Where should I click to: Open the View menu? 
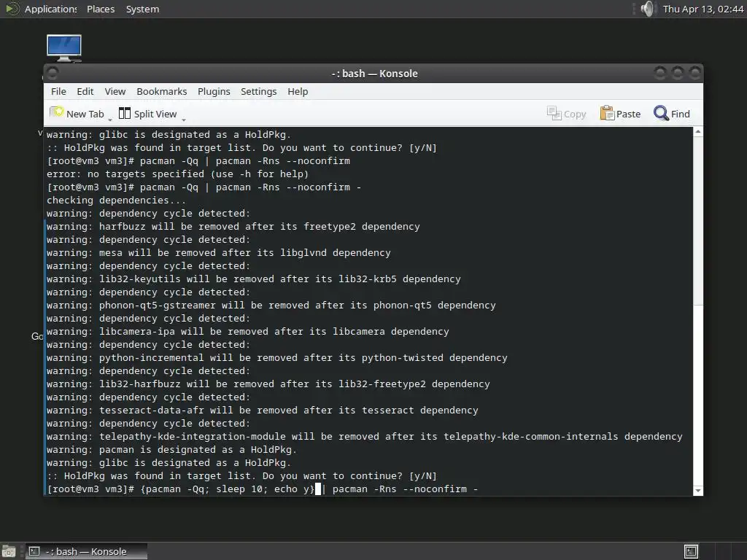coord(115,91)
